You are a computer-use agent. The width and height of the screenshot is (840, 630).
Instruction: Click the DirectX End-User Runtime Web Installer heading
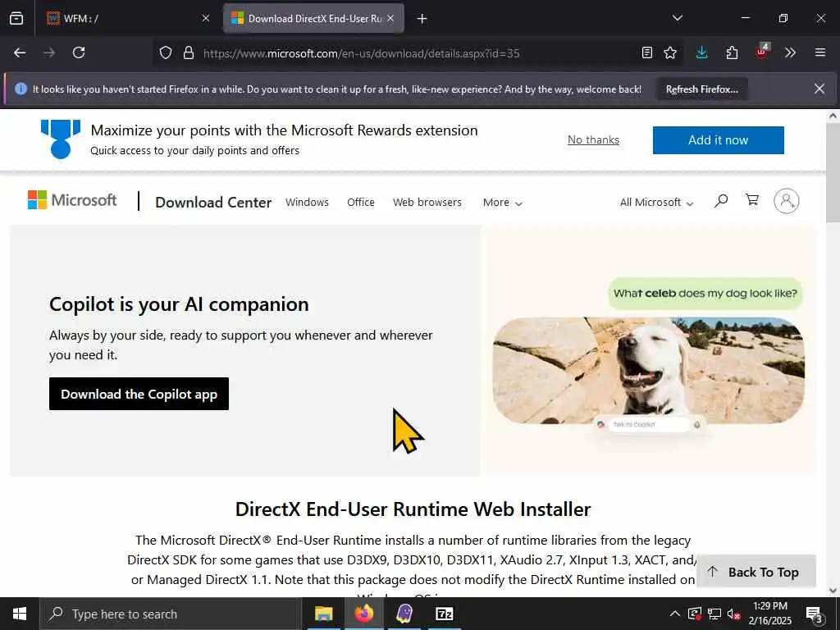[x=413, y=509]
